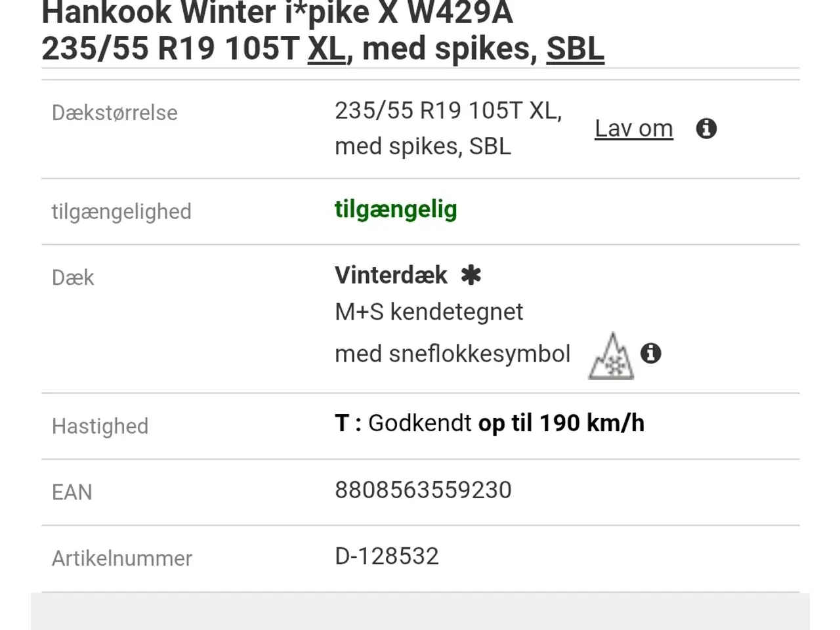840x630 pixels.
Task: Open info icon beside the snowflake symbol
Action: pyautogui.click(x=650, y=354)
